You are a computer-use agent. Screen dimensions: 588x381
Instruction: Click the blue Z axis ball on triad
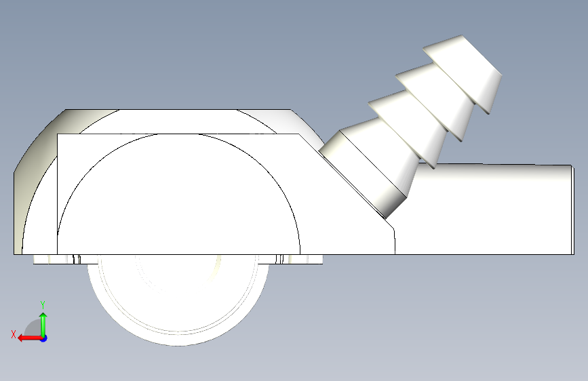pos(44,338)
